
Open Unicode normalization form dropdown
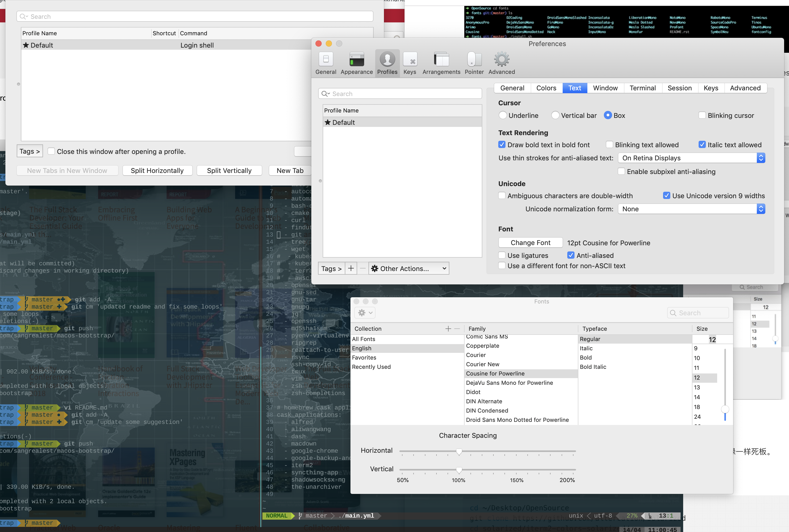click(691, 209)
